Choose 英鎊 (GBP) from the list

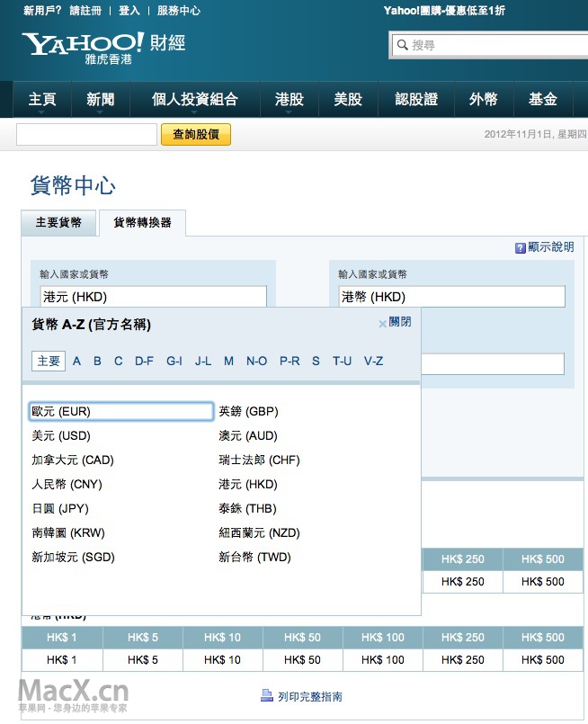248,411
